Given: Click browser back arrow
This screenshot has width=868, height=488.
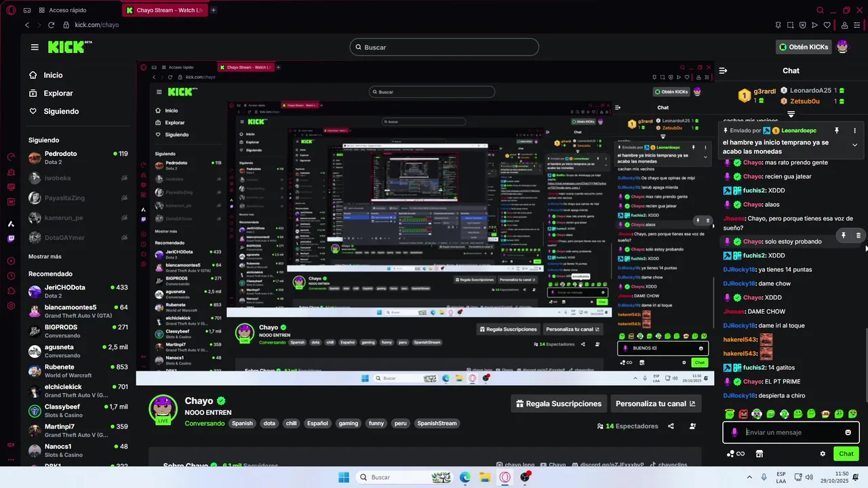Looking at the screenshot, I should pos(27,25).
